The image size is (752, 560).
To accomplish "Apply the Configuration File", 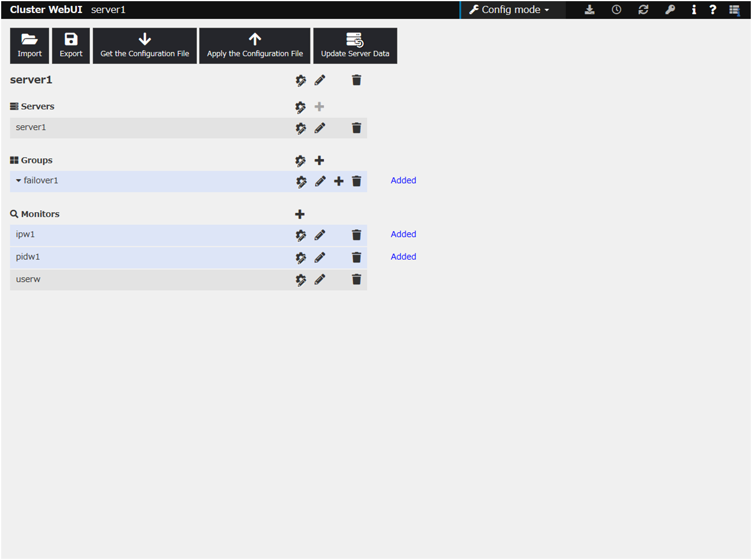I will [x=255, y=46].
